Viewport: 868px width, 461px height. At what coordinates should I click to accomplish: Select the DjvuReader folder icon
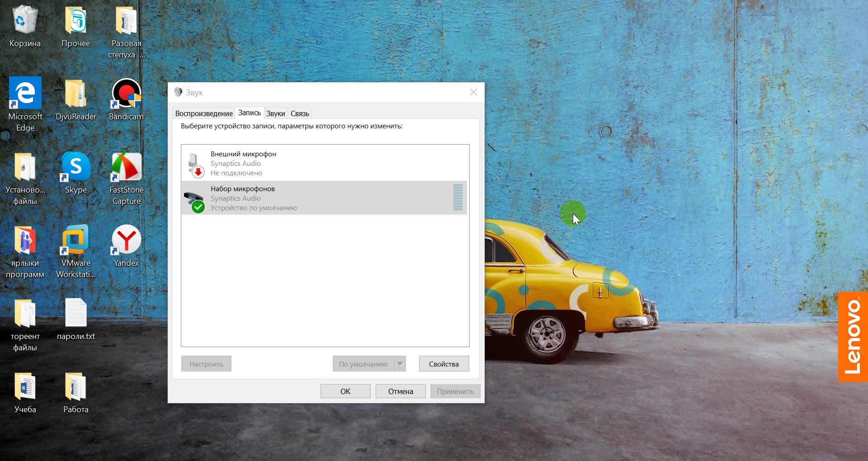pyautogui.click(x=75, y=94)
